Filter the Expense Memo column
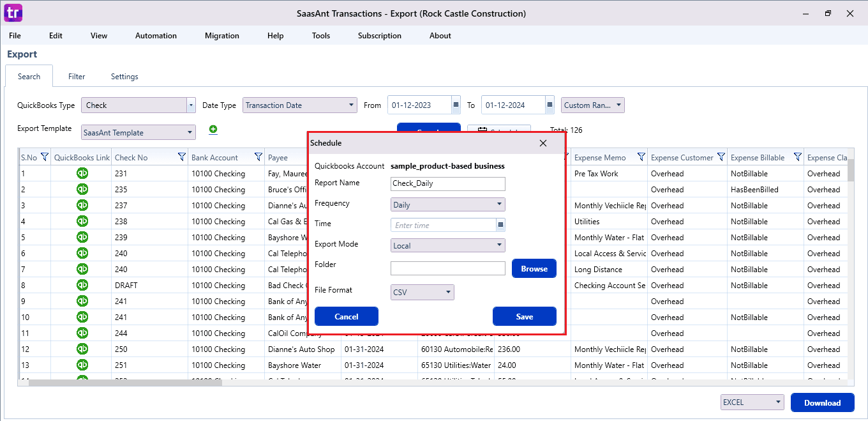Viewport: 868px width, 421px height. point(641,157)
